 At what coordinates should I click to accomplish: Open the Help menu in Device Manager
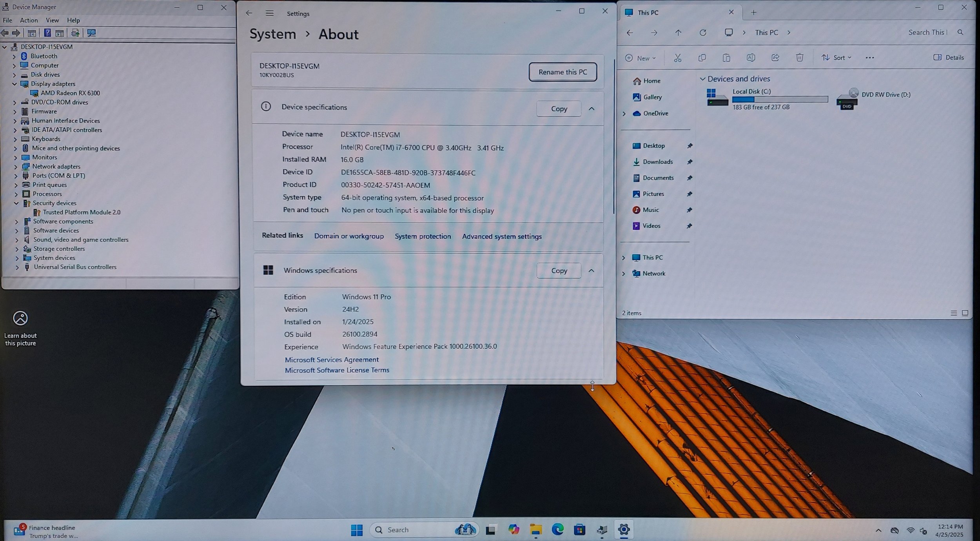pyautogui.click(x=73, y=20)
